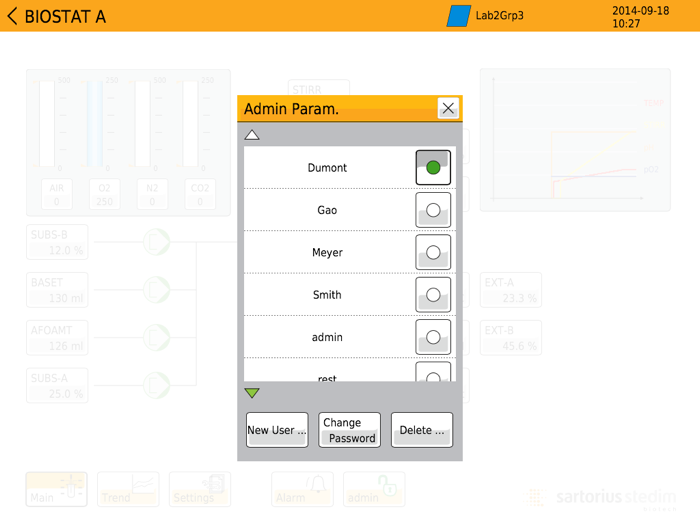This screenshot has width=700, height=525.
Task: Click the Dumont user name
Action: 327,168
